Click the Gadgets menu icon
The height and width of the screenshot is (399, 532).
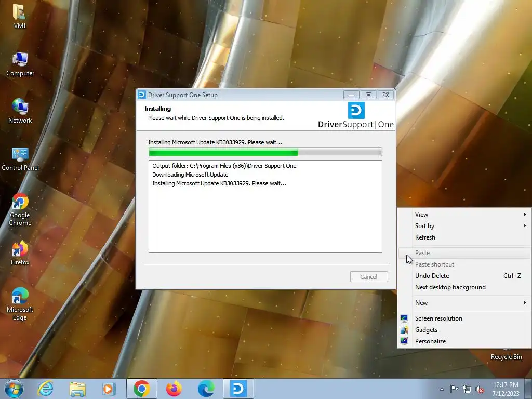[x=404, y=330]
